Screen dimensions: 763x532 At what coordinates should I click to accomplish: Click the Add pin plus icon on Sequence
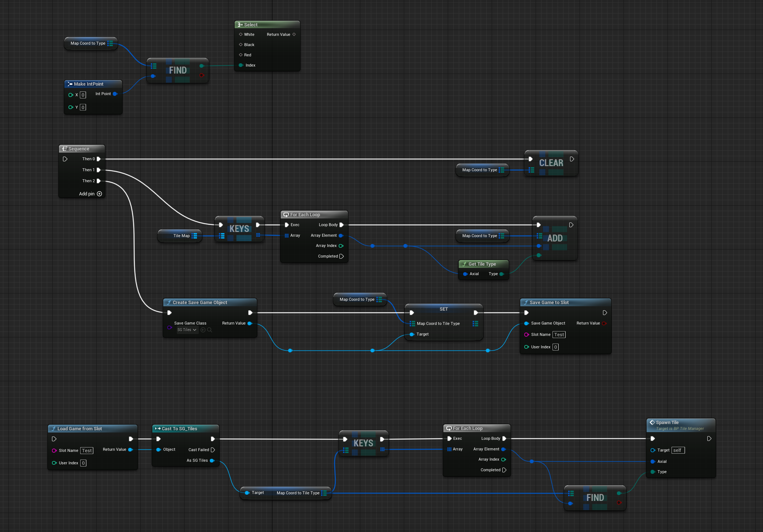coord(99,194)
